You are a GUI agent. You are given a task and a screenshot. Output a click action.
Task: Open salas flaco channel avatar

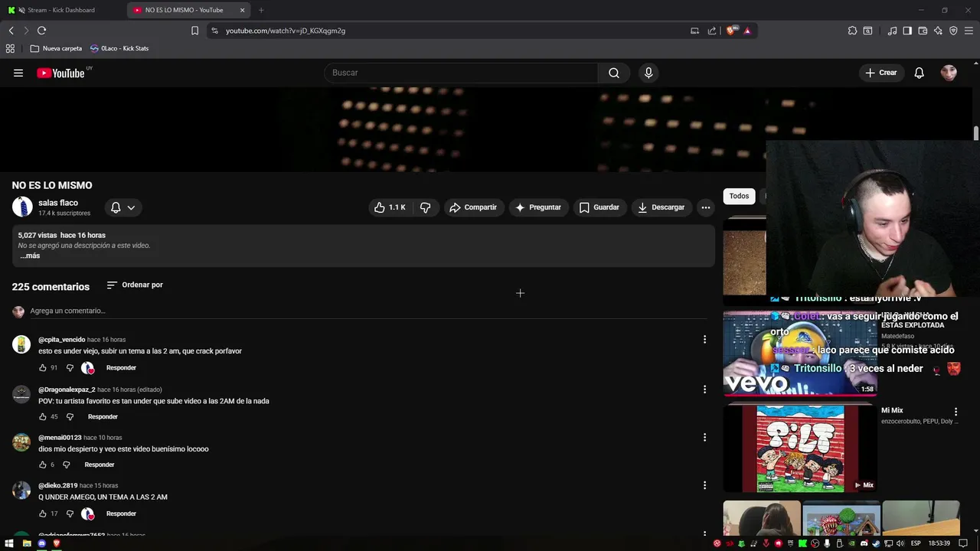coord(22,207)
